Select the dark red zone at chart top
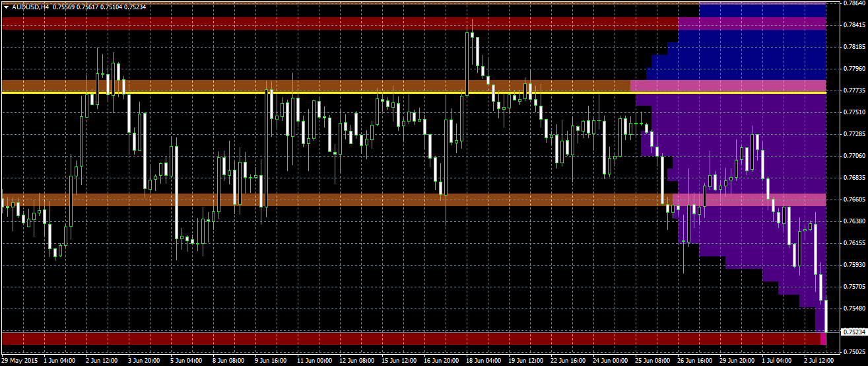Image resolution: width=868 pixels, height=366 pixels. [330, 23]
